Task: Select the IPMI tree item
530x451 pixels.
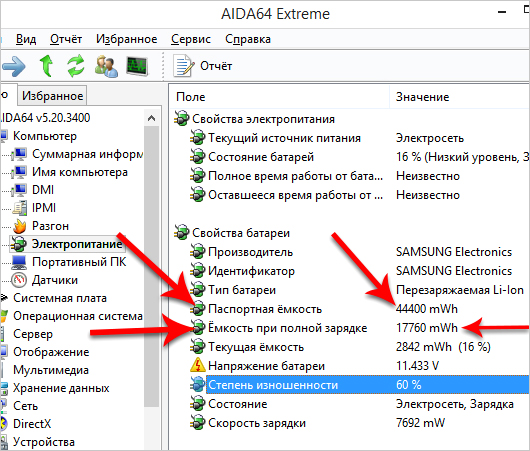Action: click(44, 208)
